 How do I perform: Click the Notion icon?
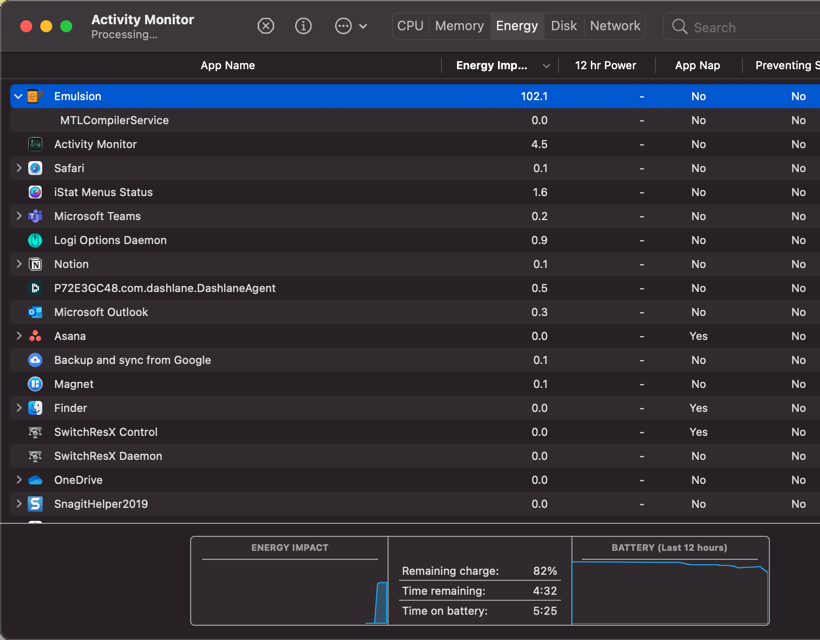coord(35,265)
